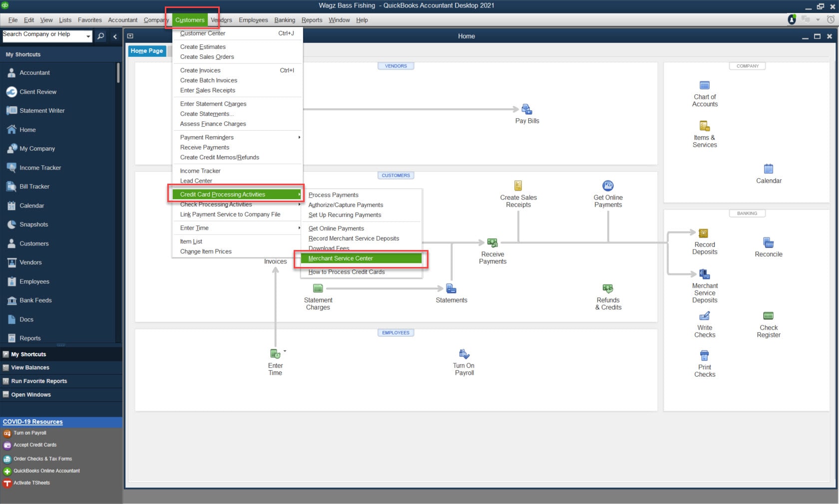This screenshot has width=839, height=504.
Task: Choose Customer Center menu item
Action: (x=237, y=33)
